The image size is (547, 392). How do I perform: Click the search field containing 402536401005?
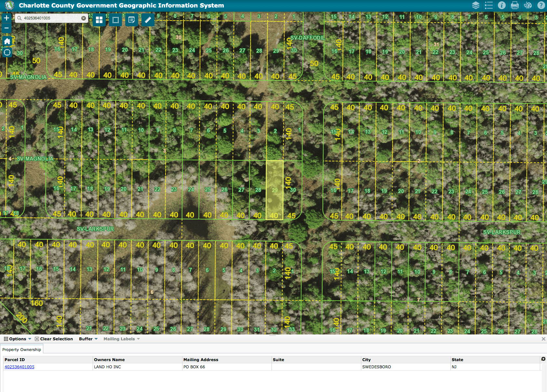coord(51,18)
